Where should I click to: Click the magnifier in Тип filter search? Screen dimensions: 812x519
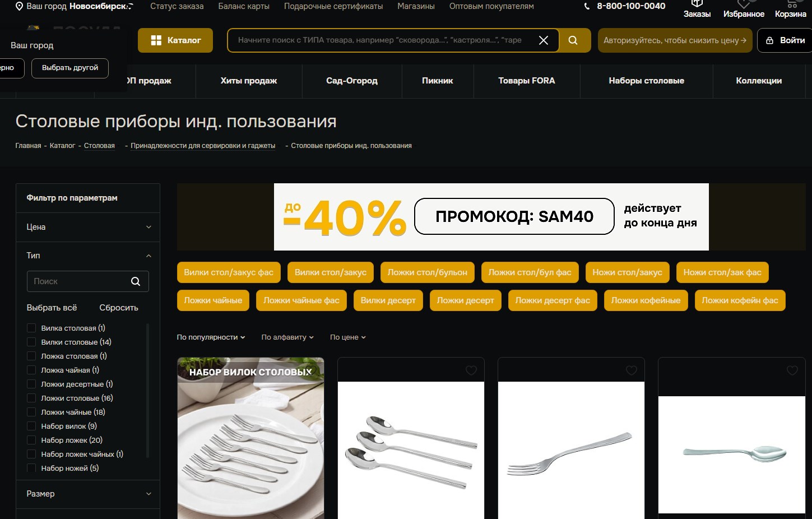click(x=136, y=281)
